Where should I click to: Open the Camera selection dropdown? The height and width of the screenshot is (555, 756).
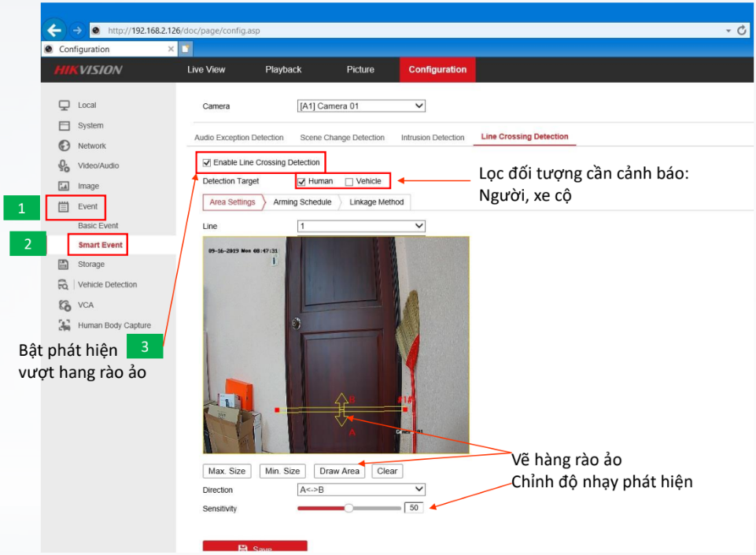(361, 106)
